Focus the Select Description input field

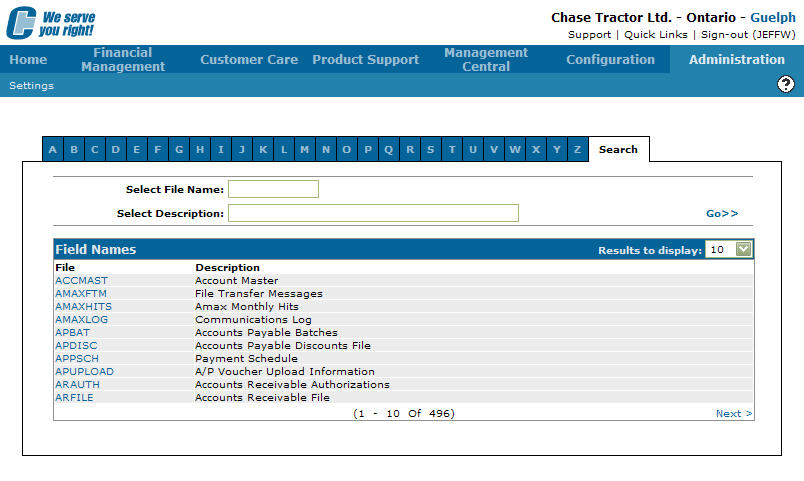pos(373,213)
